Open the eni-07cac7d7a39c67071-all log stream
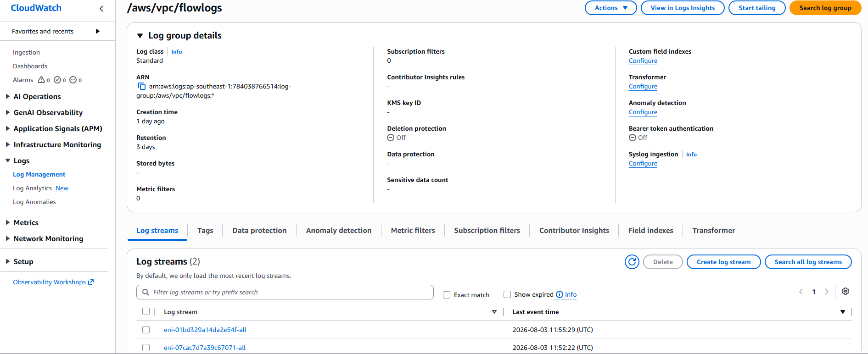868x354 pixels. click(x=205, y=348)
